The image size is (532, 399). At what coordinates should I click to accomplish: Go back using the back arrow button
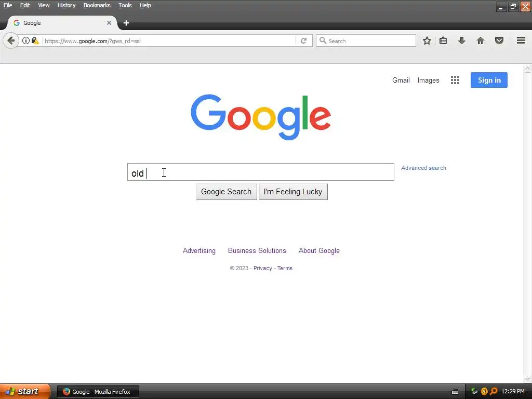11,41
